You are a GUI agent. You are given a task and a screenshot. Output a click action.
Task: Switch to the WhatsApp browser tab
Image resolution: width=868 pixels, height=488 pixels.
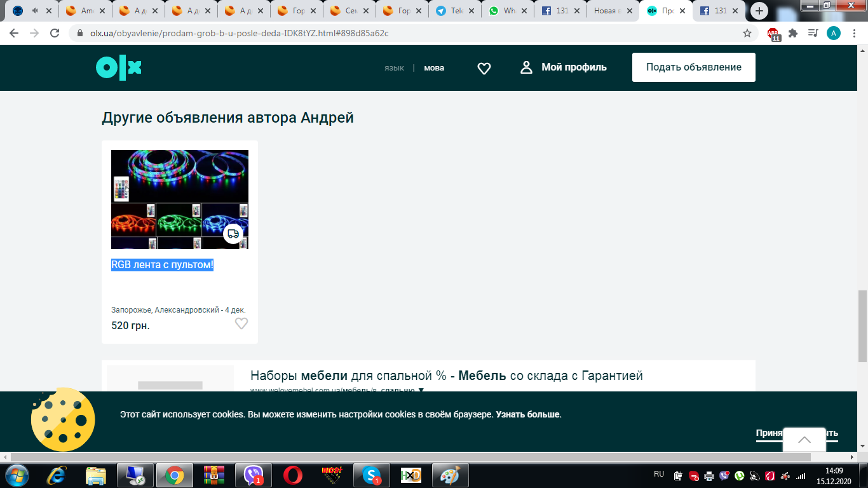[506, 11]
